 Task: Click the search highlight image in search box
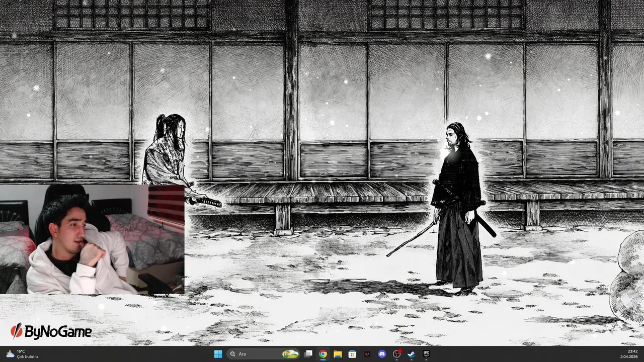coord(290,354)
